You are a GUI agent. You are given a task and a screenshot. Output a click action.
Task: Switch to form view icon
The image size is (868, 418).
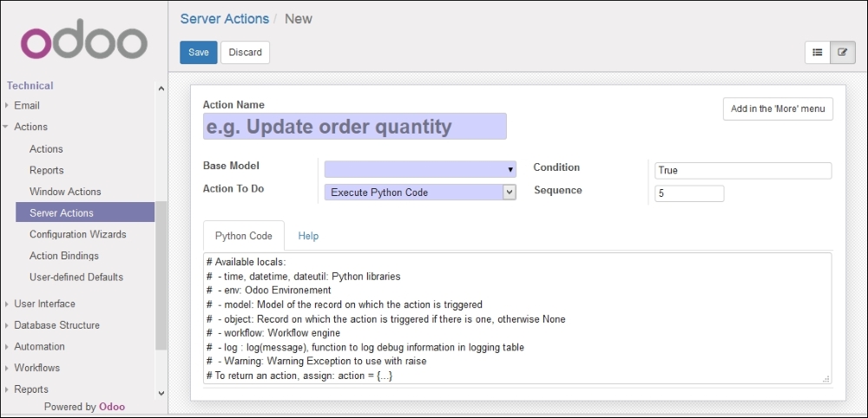point(842,52)
